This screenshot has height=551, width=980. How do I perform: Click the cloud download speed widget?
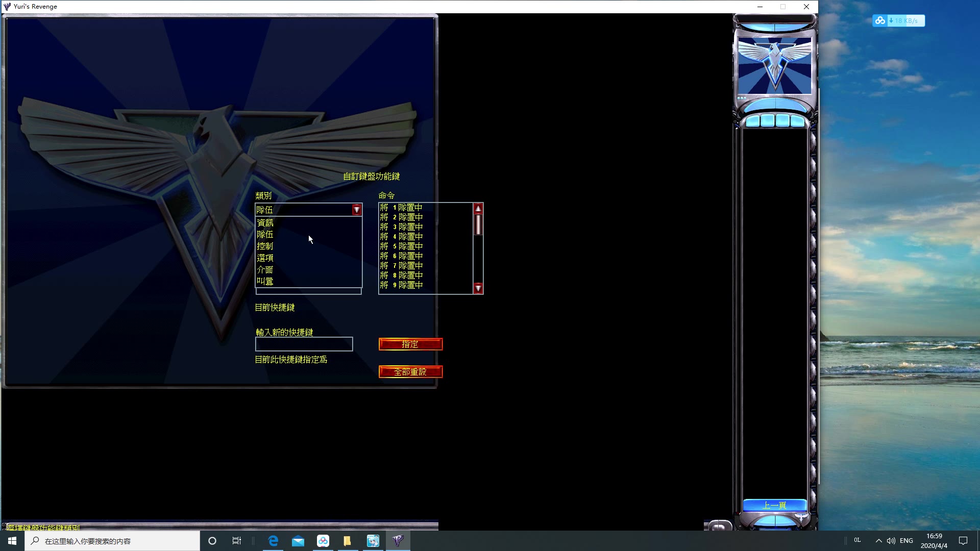coord(899,21)
